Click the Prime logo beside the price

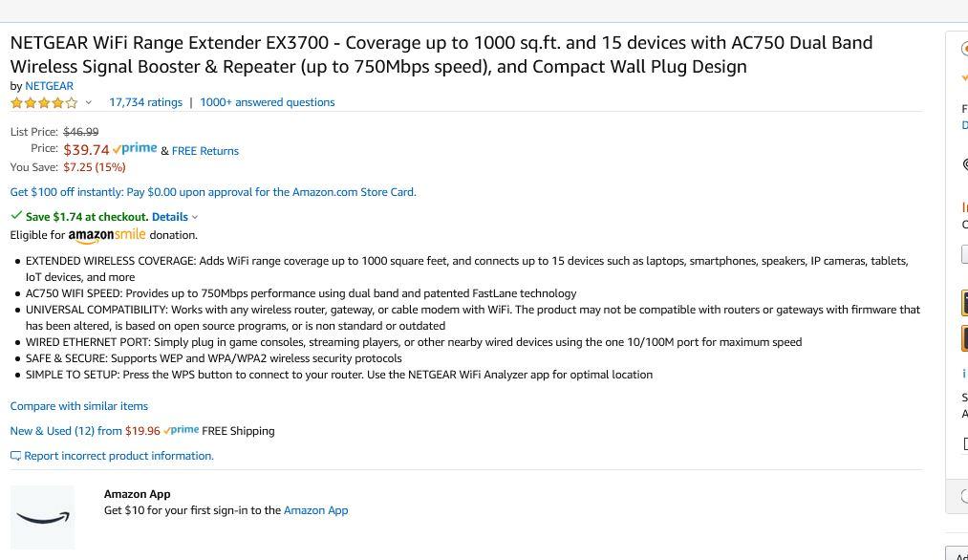point(135,149)
